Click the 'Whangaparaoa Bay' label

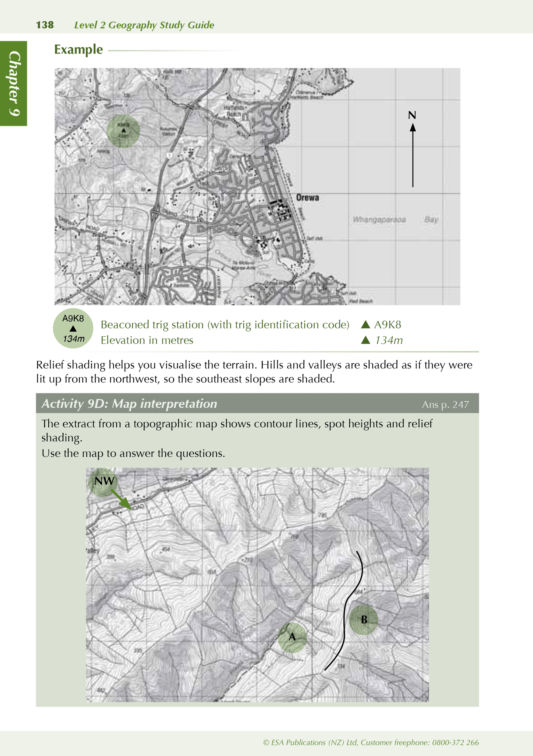click(395, 220)
